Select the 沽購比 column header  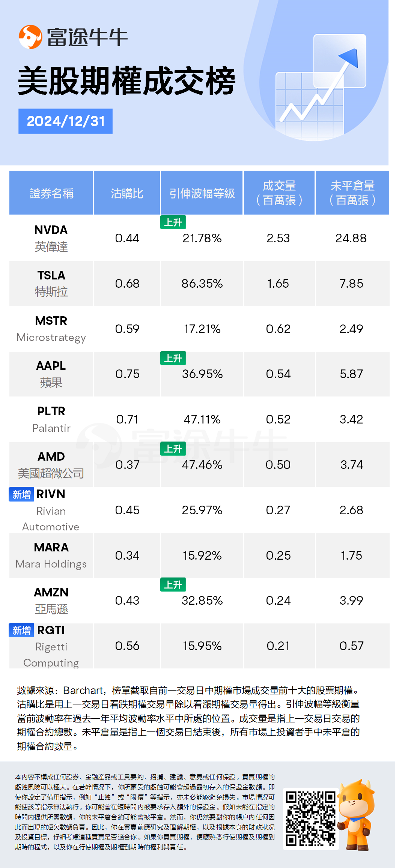pyautogui.click(x=127, y=193)
